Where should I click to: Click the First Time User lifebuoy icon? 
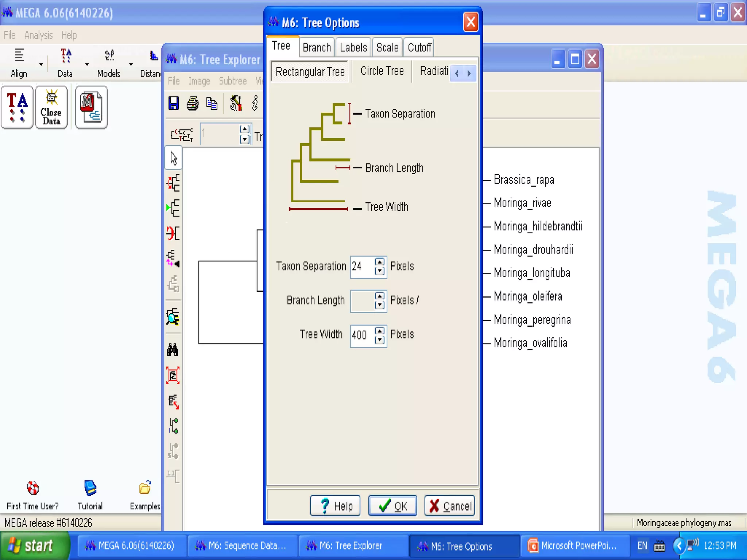33,488
